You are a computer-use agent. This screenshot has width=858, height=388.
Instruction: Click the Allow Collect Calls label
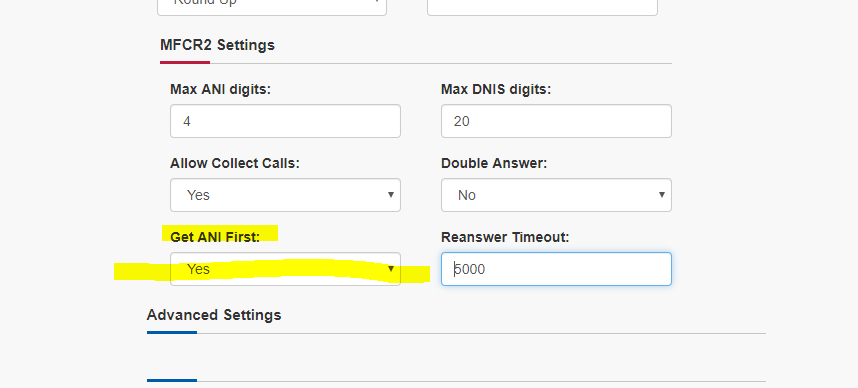[235, 164]
